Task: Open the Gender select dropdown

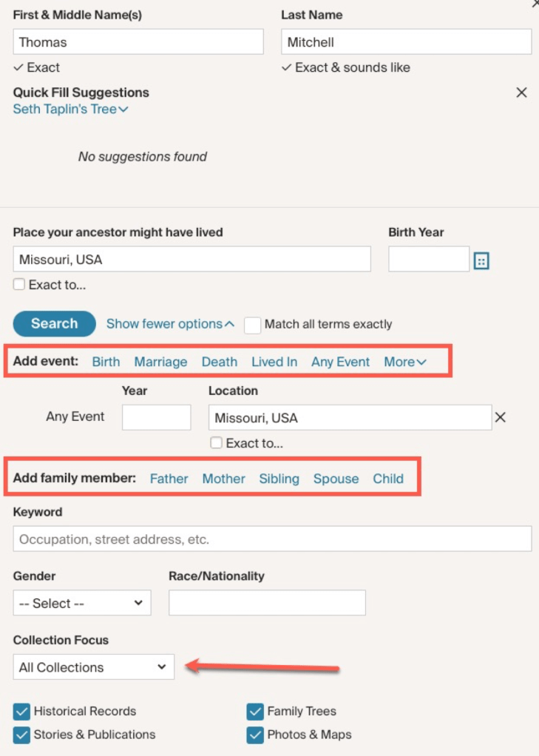Action: pos(82,603)
